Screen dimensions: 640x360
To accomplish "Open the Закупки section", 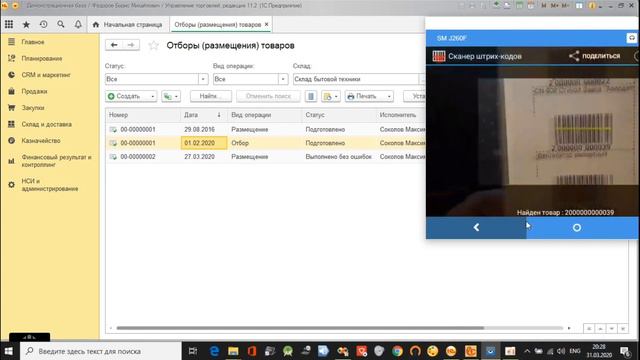I will [x=33, y=108].
